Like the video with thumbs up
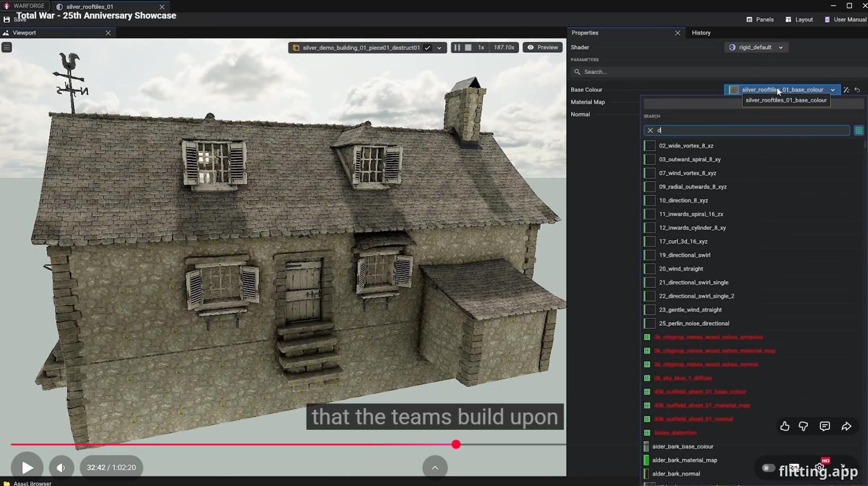This screenshot has height=486, width=868. 785,426
